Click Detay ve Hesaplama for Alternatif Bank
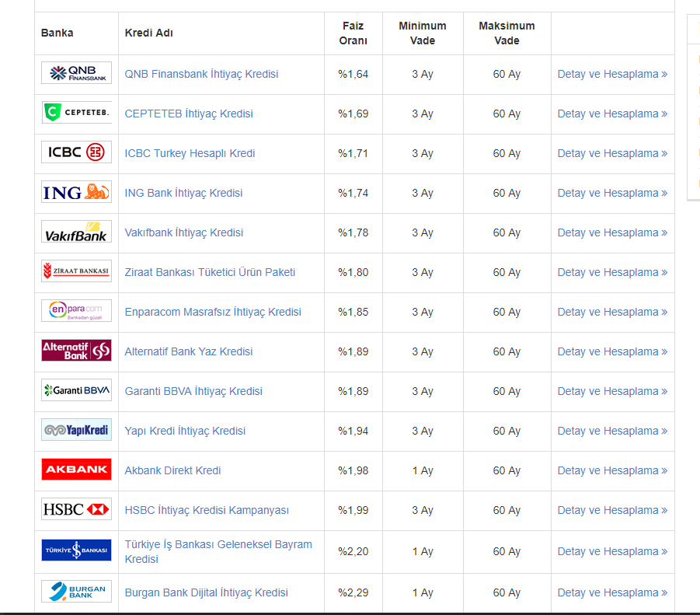Screen dimensions: 700x615 [612, 351]
